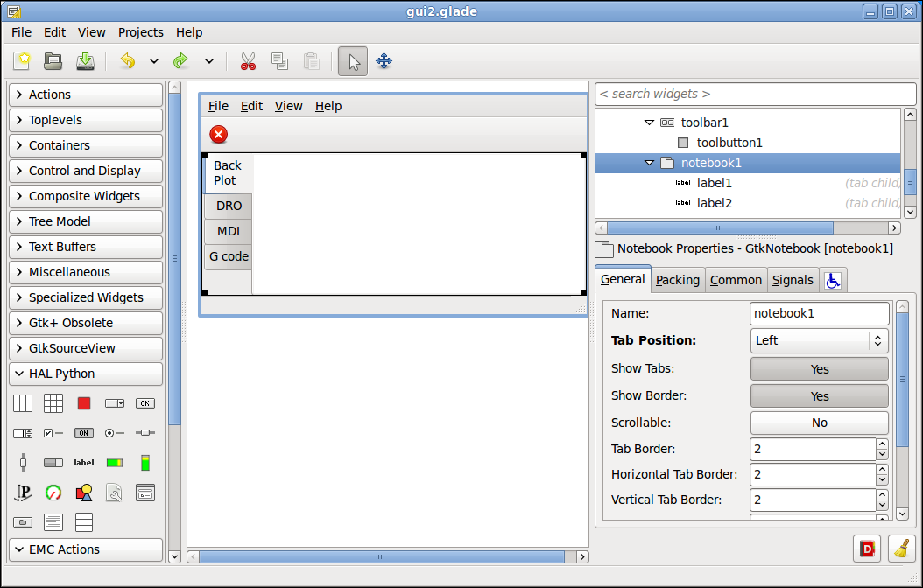
Task: Pick the HAL CheckButton widget icon
Action: 53,433
